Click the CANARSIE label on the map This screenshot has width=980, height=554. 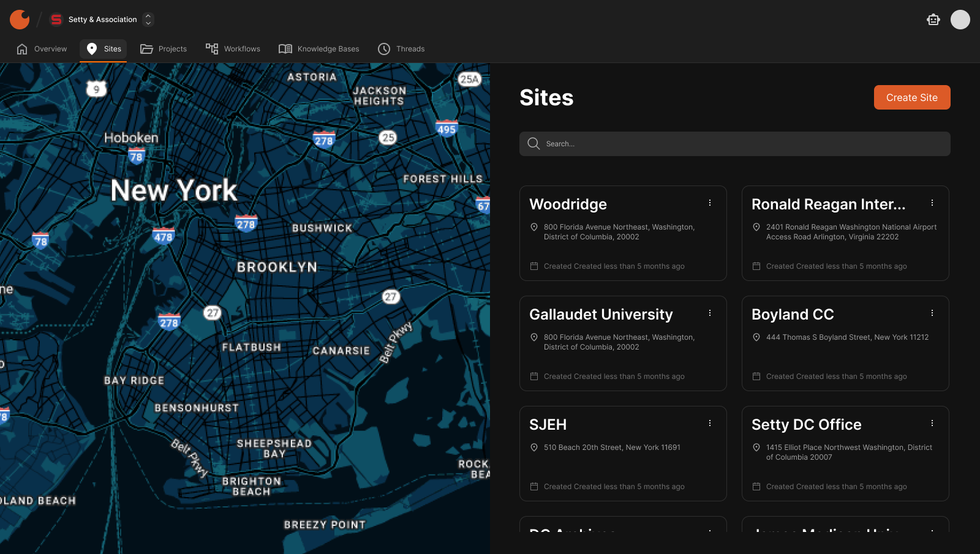[x=341, y=351]
